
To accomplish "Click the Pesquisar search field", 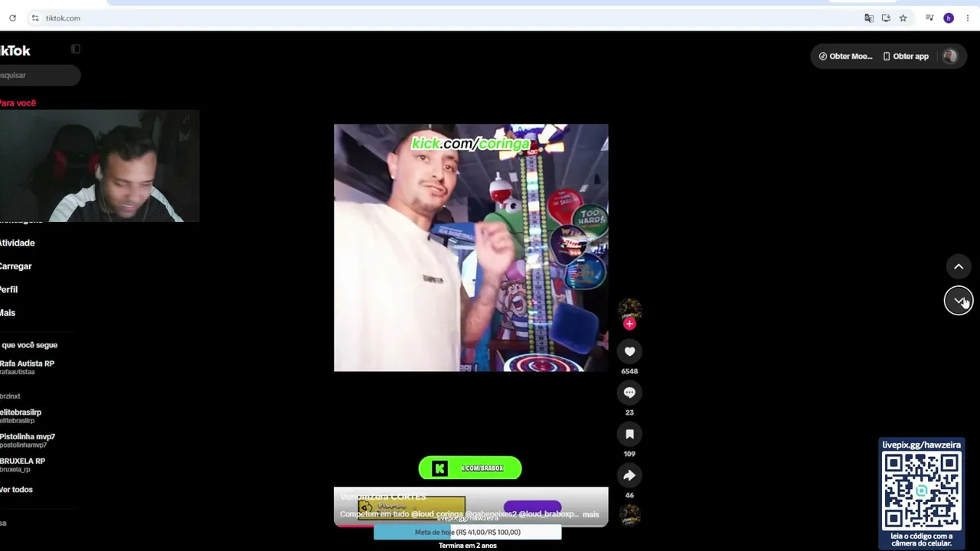I will pyautogui.click(x=40, y=75).
